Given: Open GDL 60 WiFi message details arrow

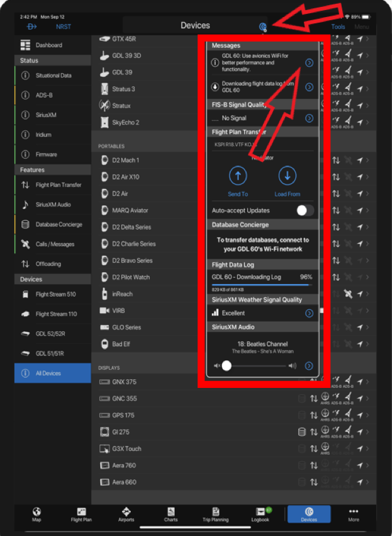Looking at the screenshot, I should (309, 62).
